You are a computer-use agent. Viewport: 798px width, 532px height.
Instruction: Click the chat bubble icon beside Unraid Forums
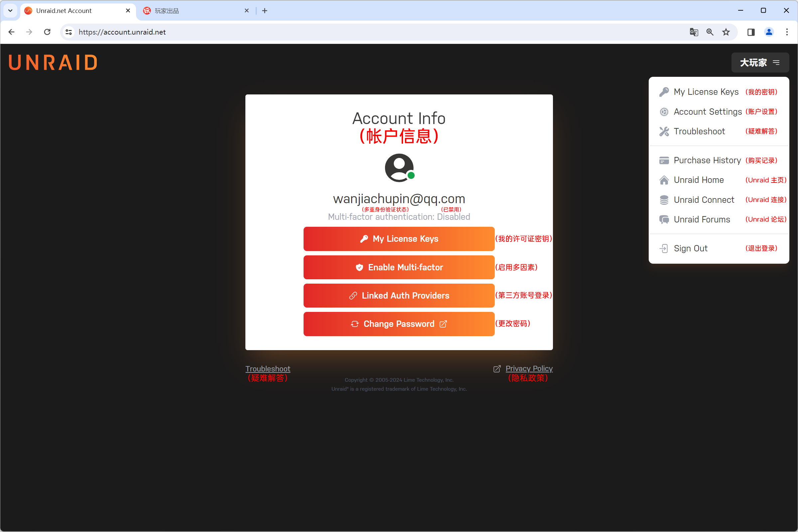pos(664,219)
